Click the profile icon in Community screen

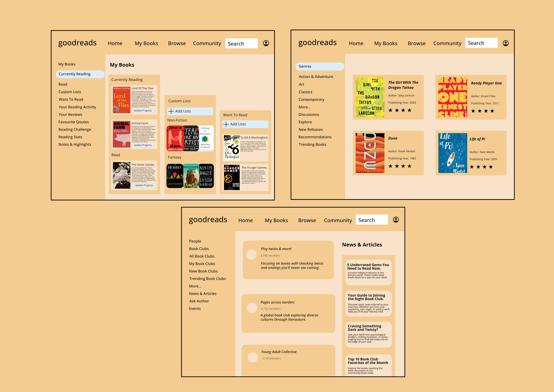click(396, 220)
